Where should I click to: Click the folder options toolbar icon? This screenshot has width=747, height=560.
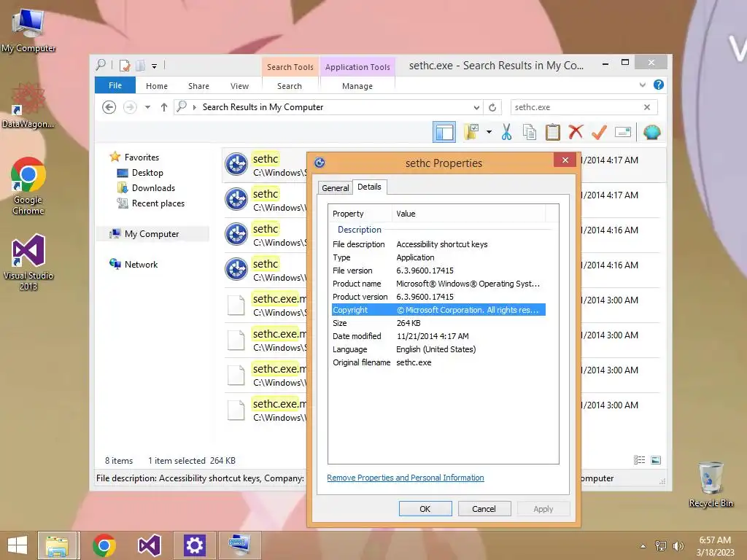[x=472, y=132]
